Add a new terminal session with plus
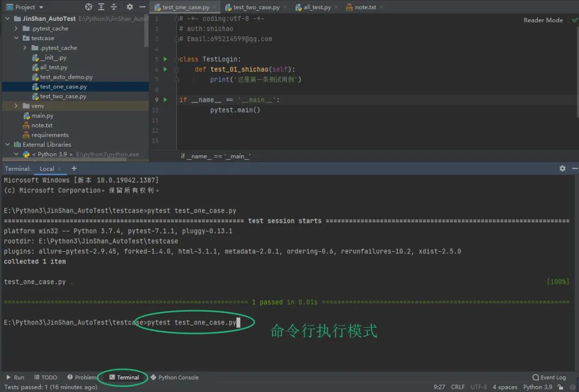The image size is (579, 392). 74,169
